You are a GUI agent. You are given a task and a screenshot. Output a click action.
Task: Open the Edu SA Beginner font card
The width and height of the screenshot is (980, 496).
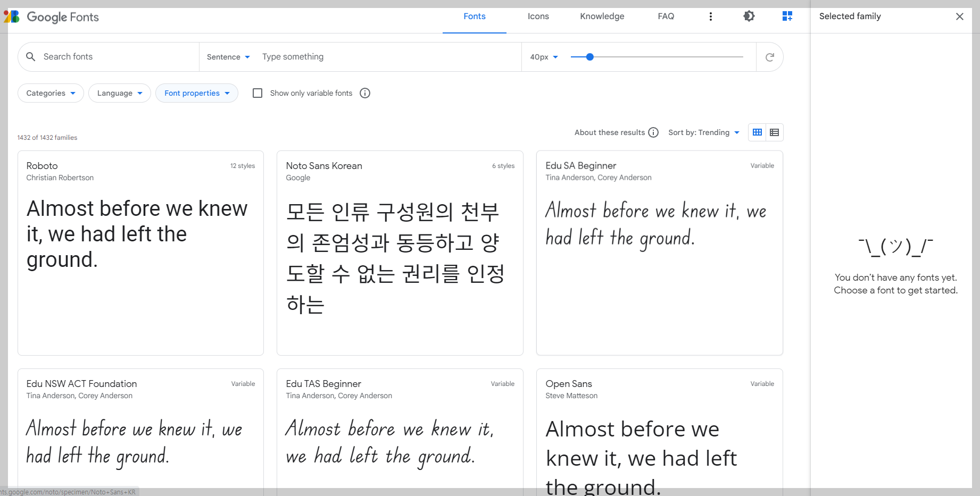(660, 253)
